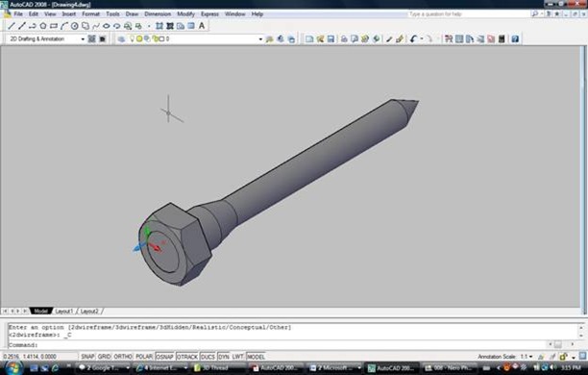Open Workspace Settings icon
Image resolution: width=588 pixels, height=375 pixels.
coord(92,38)
